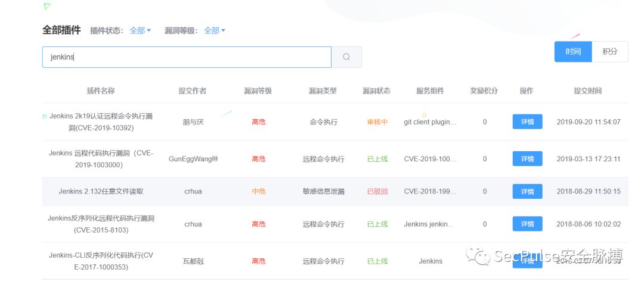Click the 服务组件 column header
Image resolution: width=644 pixels, height=284 pixels.
tap(430, 91)
